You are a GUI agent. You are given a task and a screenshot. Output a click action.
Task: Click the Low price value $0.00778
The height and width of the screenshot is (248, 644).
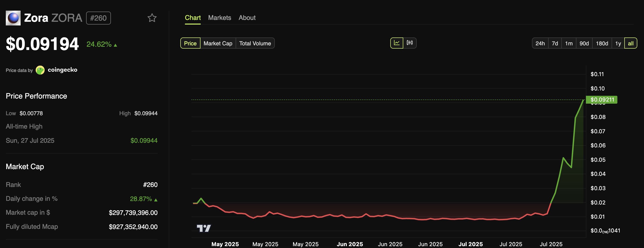(x=31, y=113)
